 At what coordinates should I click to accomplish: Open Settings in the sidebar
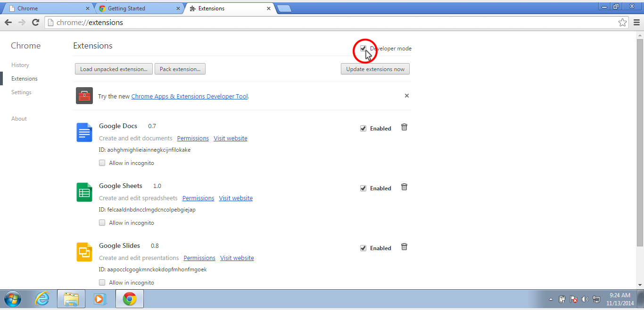click(x=21, y=92)
